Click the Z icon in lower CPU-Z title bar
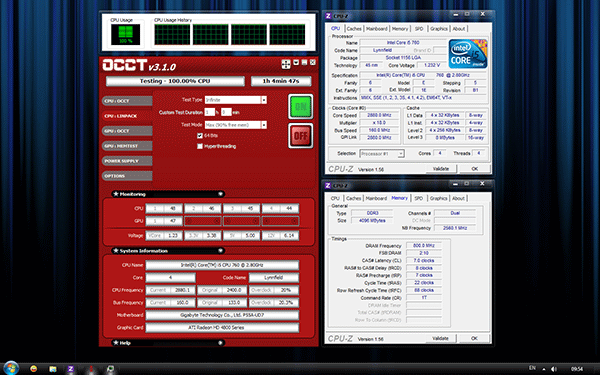This screenshot has width=600, height=375. [328, 185]
